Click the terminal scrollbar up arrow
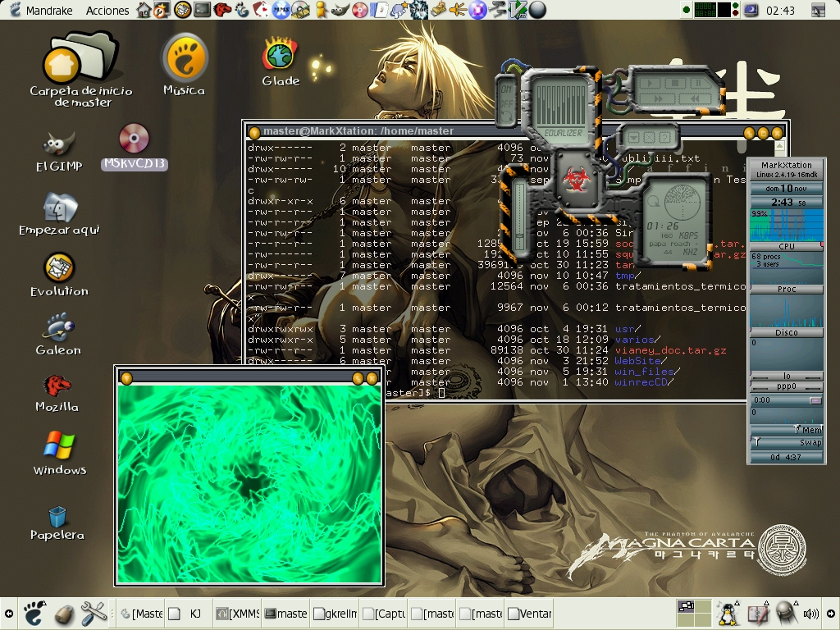Screen dimensions: 840x630 pos(780,146)
